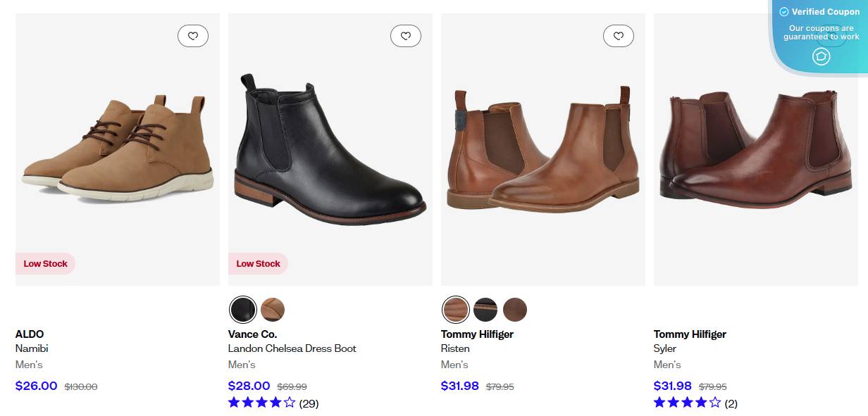Select the rightmost brown swatch under Risten

[x=514, y=309]
